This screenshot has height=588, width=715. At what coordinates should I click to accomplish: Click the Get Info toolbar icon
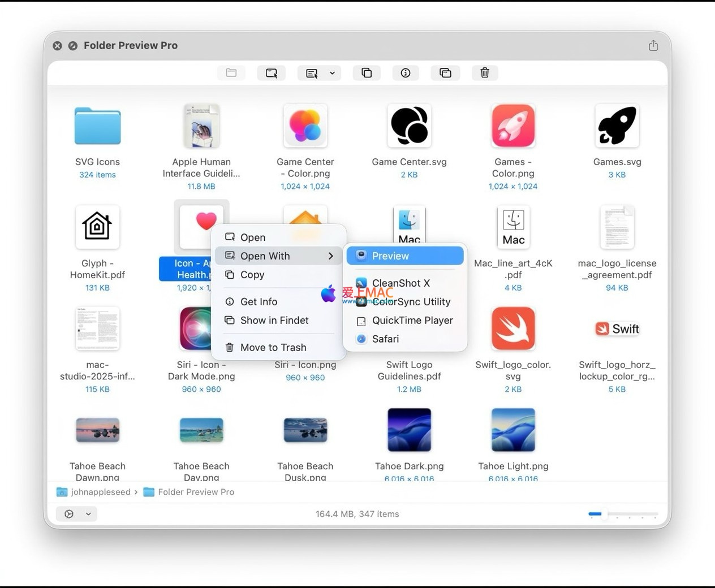pos(406,73)
